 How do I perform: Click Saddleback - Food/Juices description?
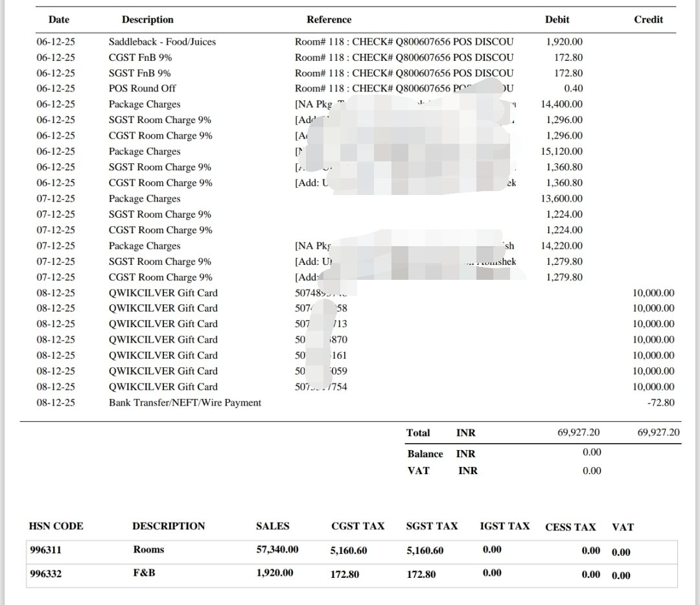coord(162,42)
